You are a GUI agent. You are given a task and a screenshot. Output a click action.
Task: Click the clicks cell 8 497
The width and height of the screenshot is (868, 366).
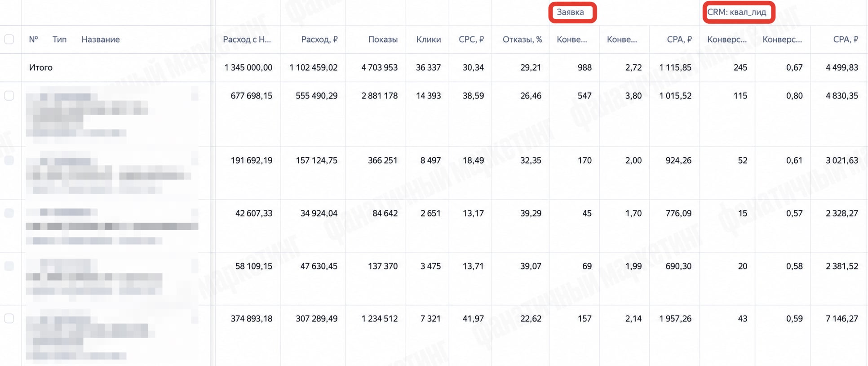click(x=431, y=161)
